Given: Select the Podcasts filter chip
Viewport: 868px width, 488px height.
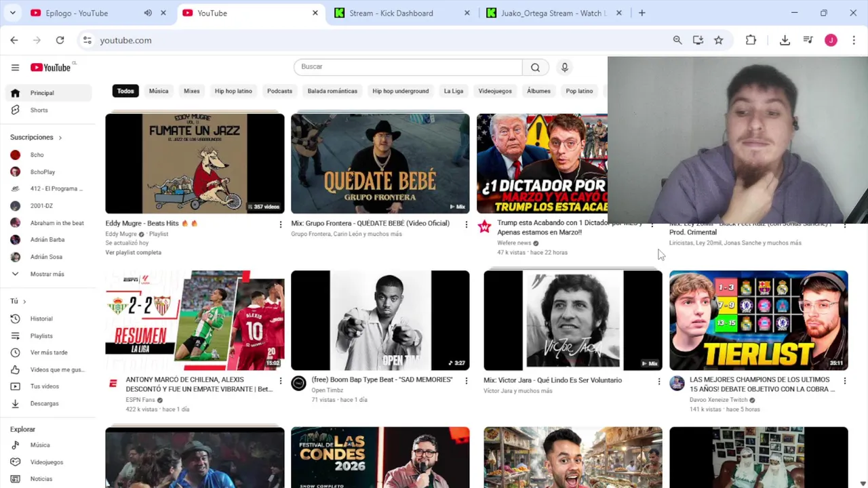Looking at the screenshot, I should tap(279, 91).
